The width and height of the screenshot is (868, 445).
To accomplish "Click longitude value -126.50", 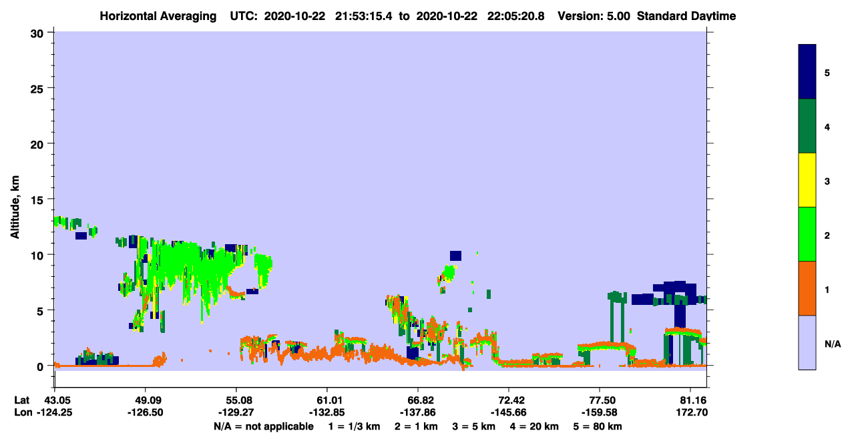I will [146, 412].
